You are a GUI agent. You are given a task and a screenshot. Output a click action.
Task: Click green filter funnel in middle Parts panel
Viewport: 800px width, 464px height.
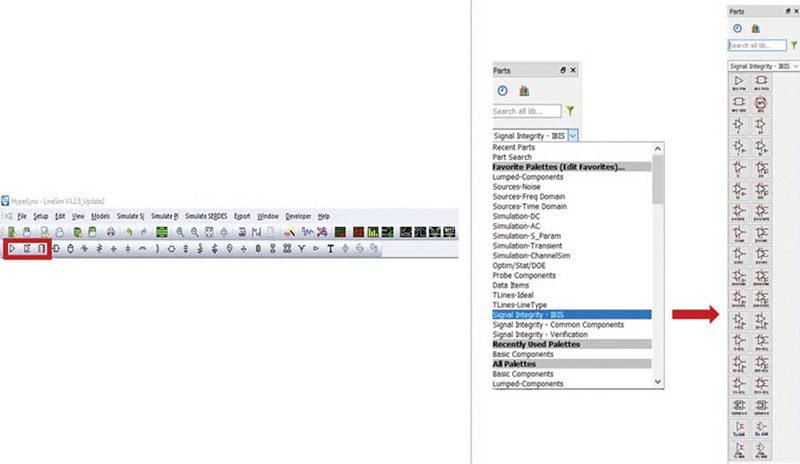point(570,110)
